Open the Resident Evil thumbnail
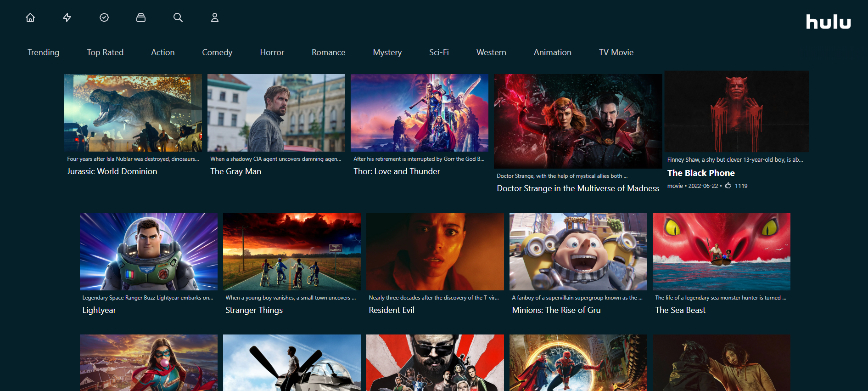The height and width of the screenshot is (391, 868). (x=435, y=251)
